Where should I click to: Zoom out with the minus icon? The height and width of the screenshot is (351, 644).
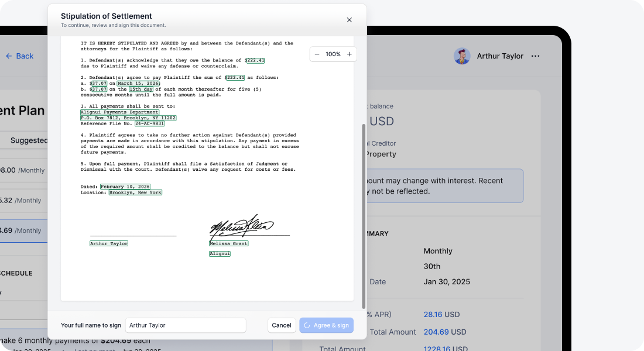tap(317, 54)
